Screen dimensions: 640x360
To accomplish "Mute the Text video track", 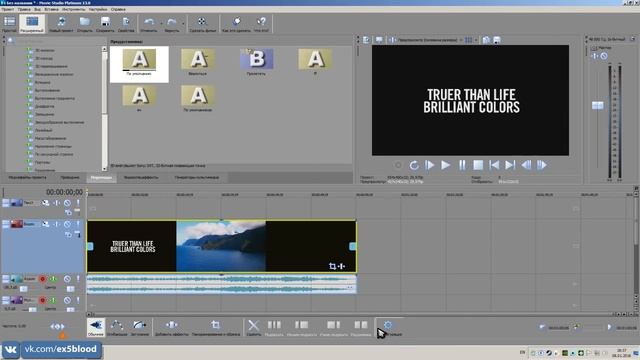I will coord(67,203).
